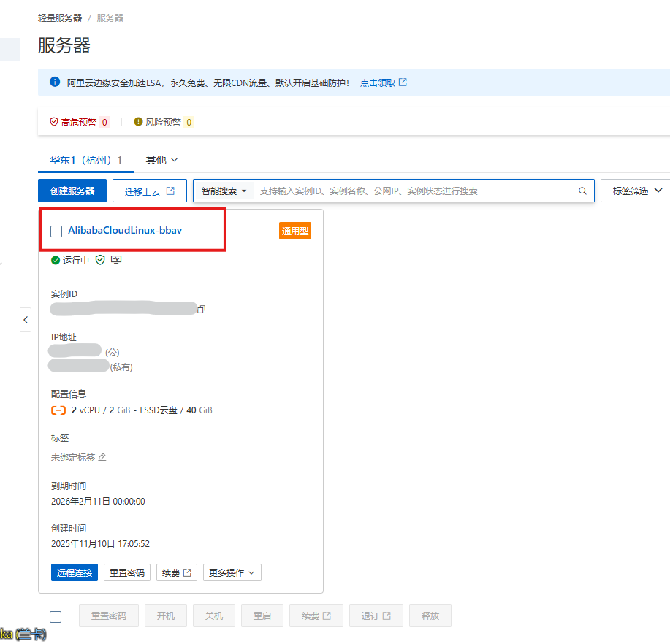Toggle the select-all checkbox at bottom
The width and height of the screenshot is (670, 644).
[56, 617]
